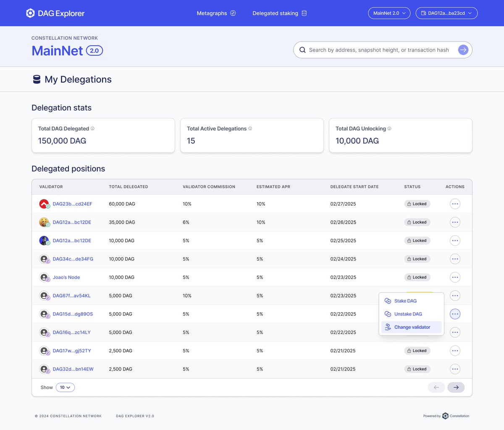Open the Delegated staking page

tap(280, 13)
